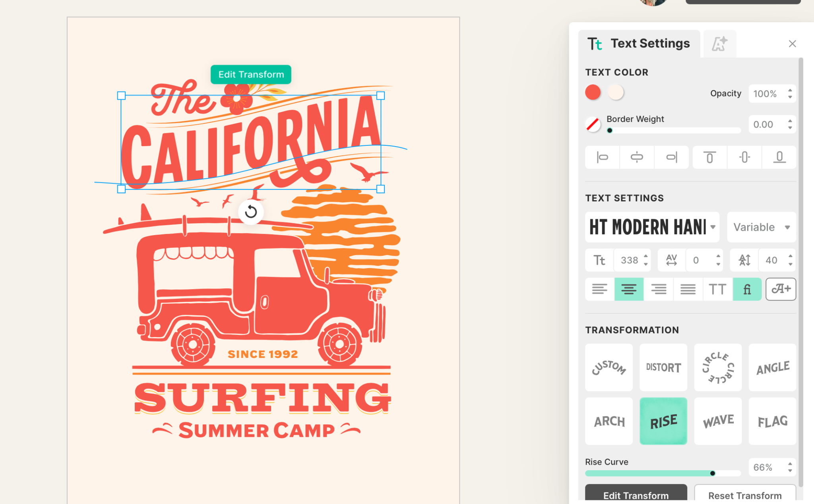The image size is (814, 504).
Task: Click Reset Transform button
Action: [745, 495]
